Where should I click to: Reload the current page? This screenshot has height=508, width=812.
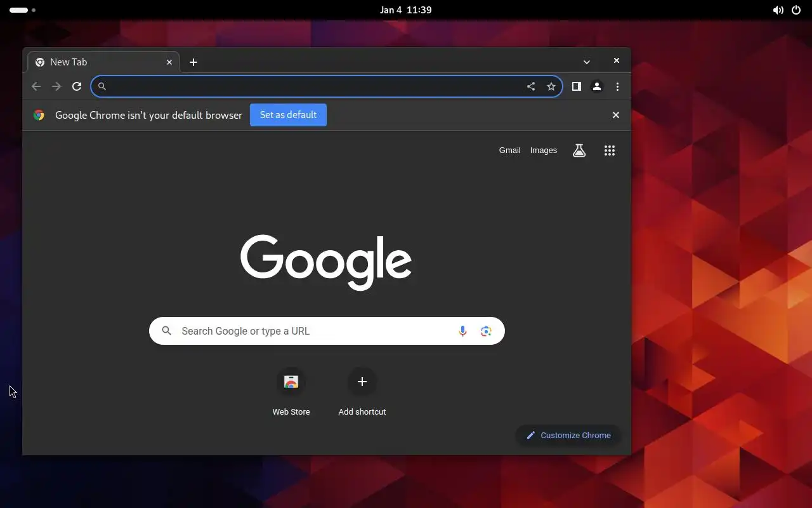77,86
